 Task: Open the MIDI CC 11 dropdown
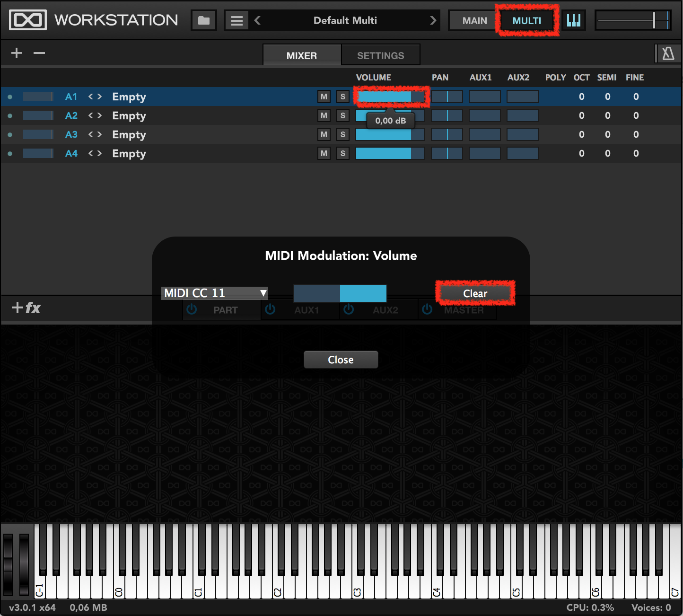click(215, 293)
